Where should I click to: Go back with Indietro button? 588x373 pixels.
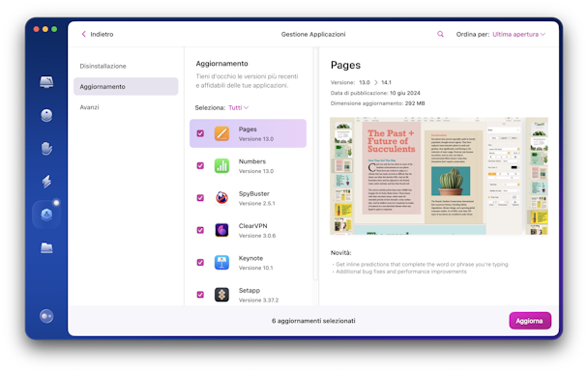coord(98,34)
